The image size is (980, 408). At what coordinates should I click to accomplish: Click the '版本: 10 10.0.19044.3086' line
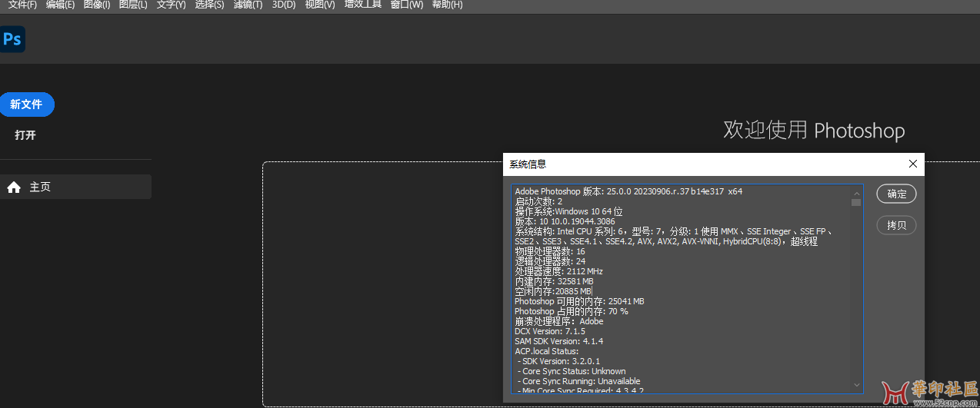(x=565, y=221)
